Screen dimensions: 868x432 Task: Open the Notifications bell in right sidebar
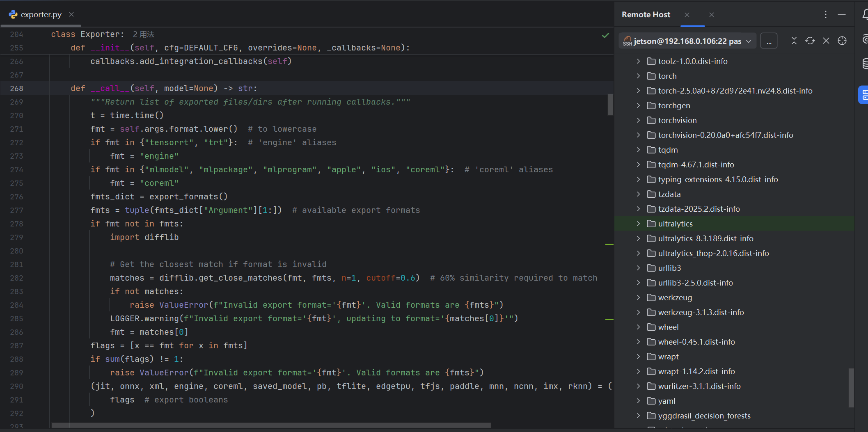pos(864,15)
